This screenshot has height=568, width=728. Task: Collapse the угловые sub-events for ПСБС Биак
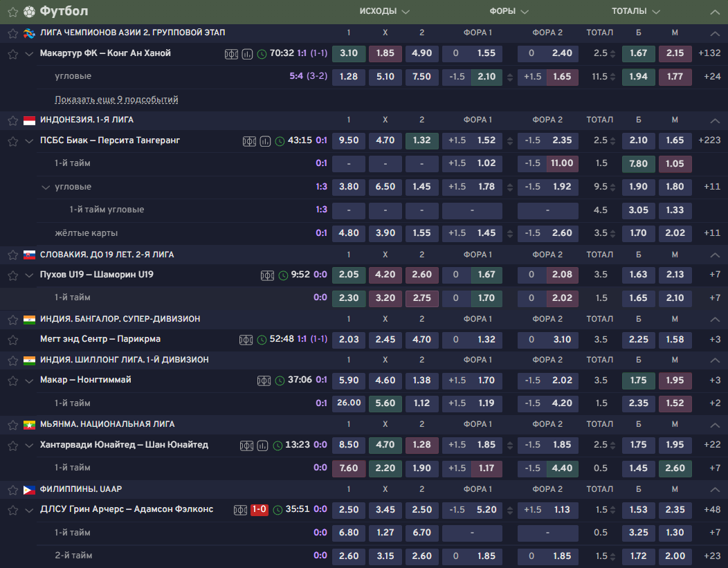tap(46, 187)
